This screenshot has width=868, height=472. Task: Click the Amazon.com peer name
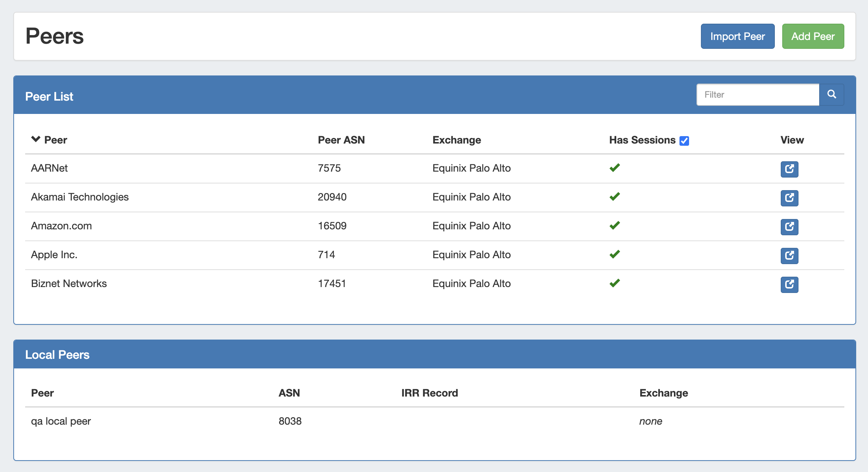[x=61, y=226]
